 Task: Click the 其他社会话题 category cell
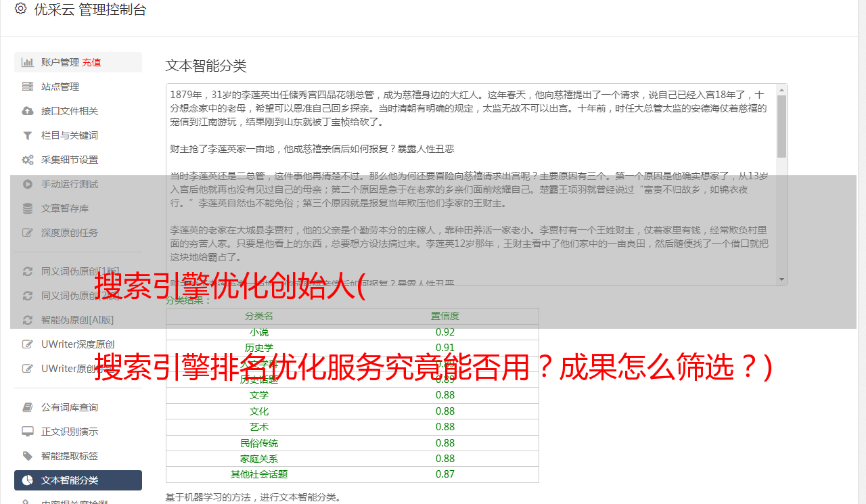(259, 474)
